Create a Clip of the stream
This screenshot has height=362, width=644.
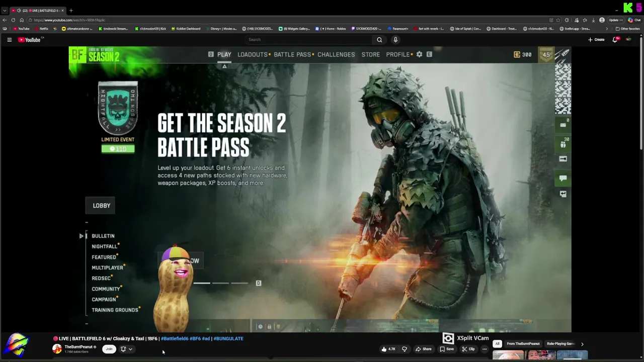468,349
